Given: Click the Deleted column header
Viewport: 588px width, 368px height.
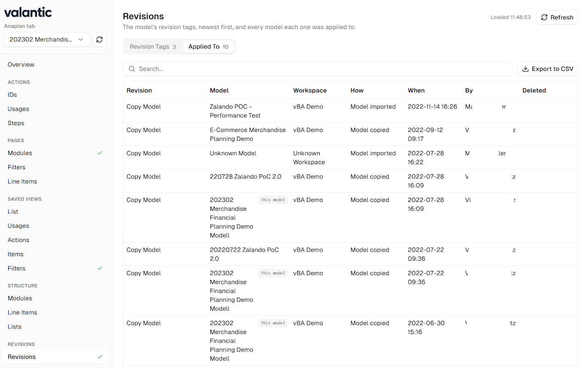Looking at the screenshot, I should (x=534, y=91).
